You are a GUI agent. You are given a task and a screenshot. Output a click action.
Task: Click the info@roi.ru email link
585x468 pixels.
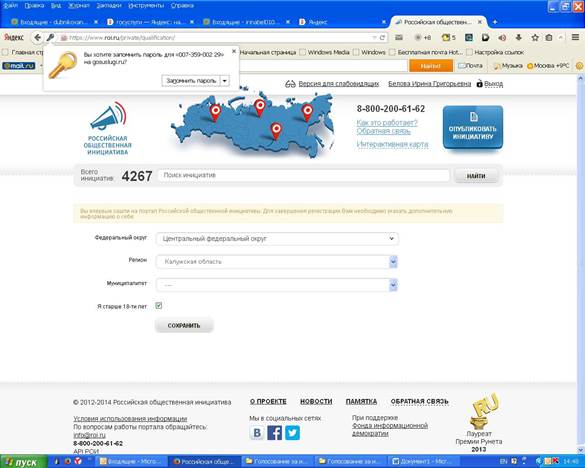point(90,435)
